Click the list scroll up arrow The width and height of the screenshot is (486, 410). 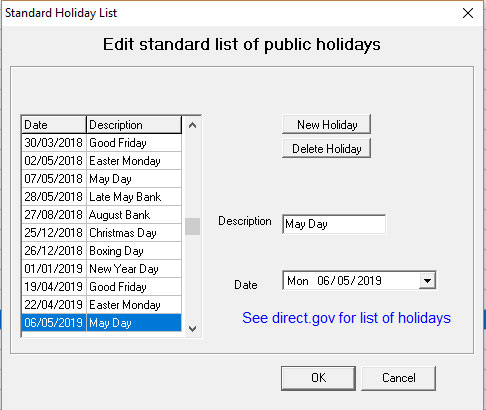tap(192, 125)
